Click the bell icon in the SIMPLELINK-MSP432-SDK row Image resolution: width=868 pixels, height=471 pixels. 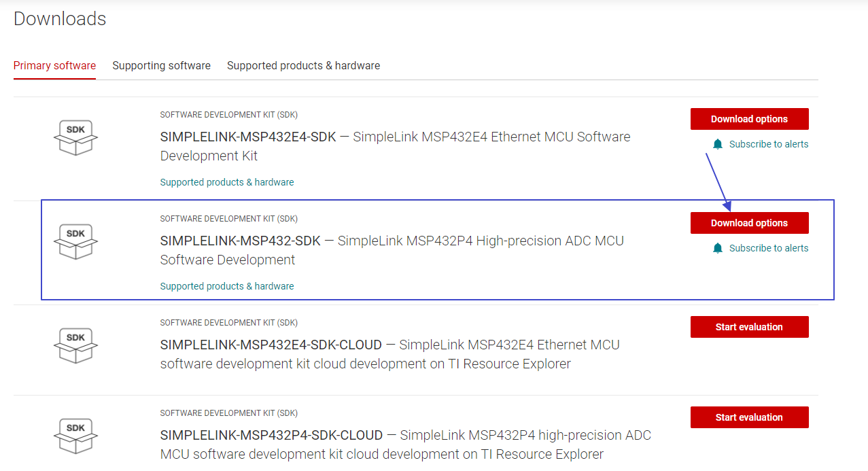pyautogui.click(x=718, y=248)
